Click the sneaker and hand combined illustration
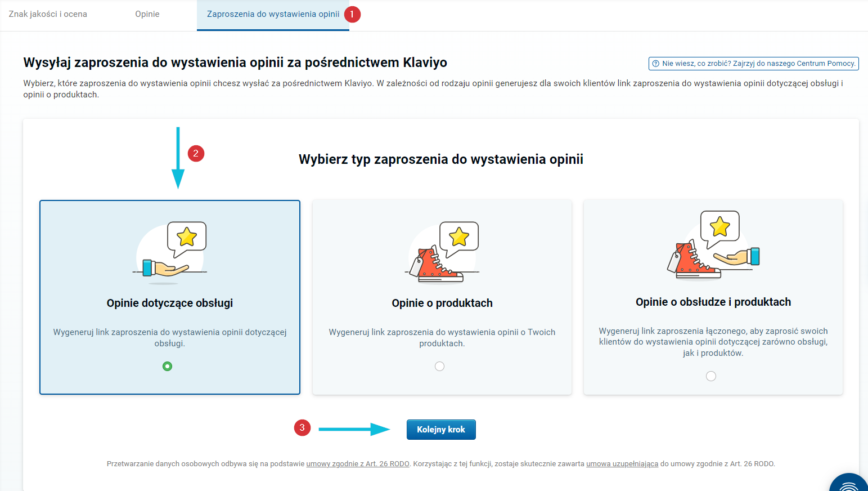The height and width of the screenshot is (491, 868). (713, 244)
